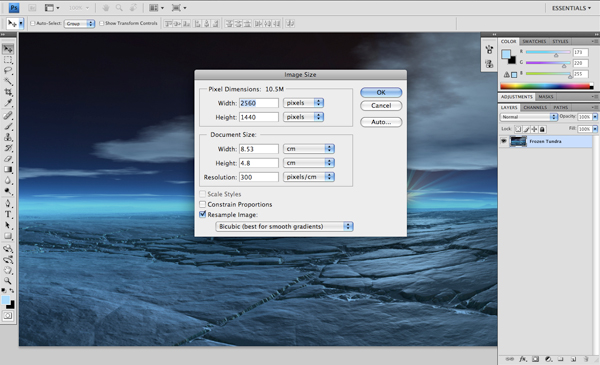Open the document Height cm dropdown
Viewport: 600px width, 365px height.
(309, 163)
